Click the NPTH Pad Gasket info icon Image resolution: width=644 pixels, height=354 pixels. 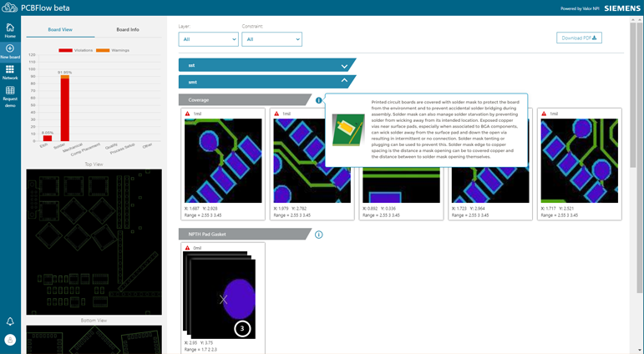(x=319, y=235)
